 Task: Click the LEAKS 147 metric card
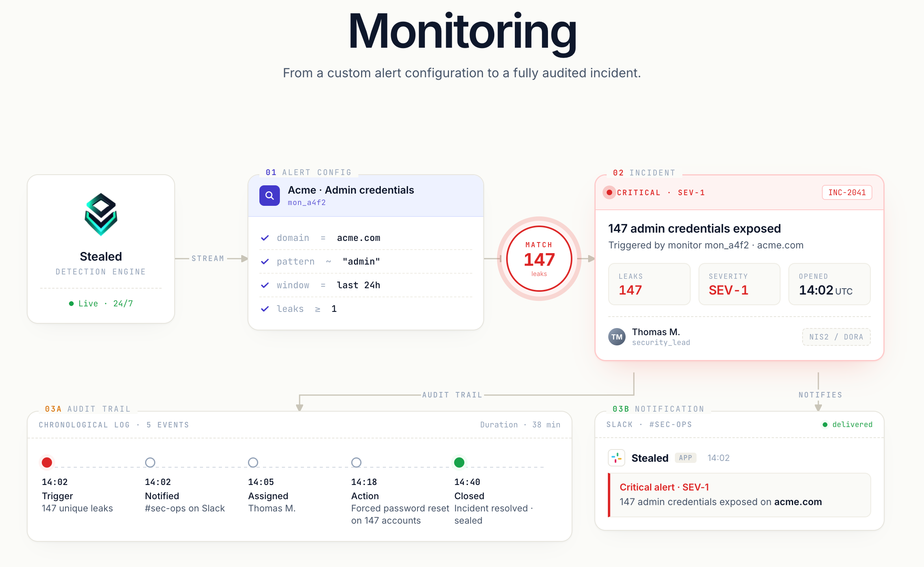coord(649,284)
